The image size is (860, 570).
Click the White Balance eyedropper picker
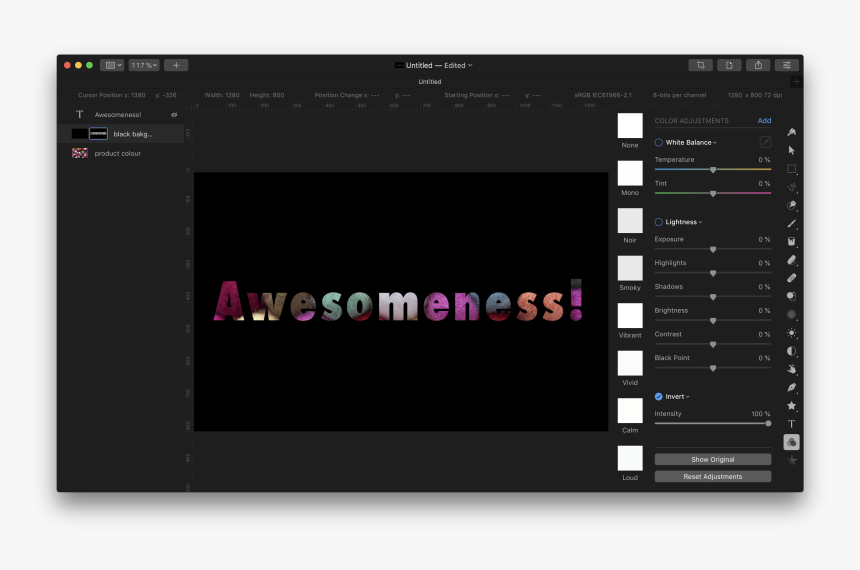(765, 143)
